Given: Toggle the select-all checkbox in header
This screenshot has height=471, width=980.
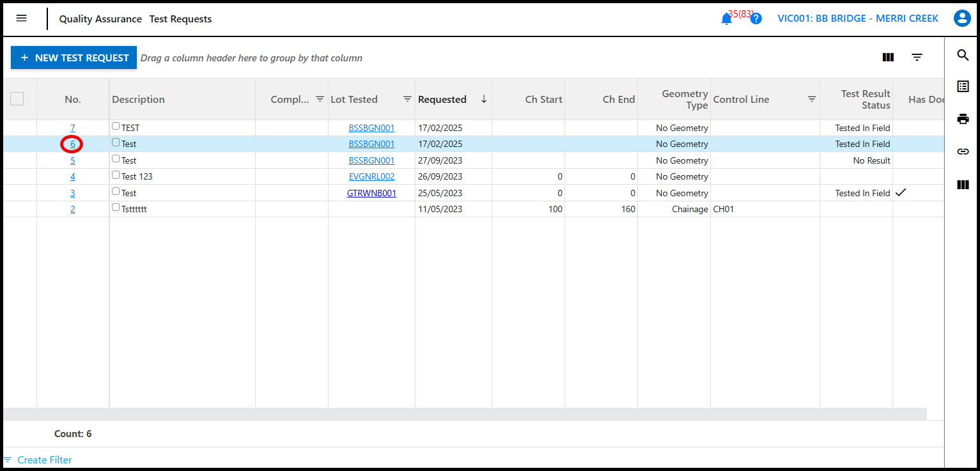Looking at the screenshot, I should [x=17, y=99].
